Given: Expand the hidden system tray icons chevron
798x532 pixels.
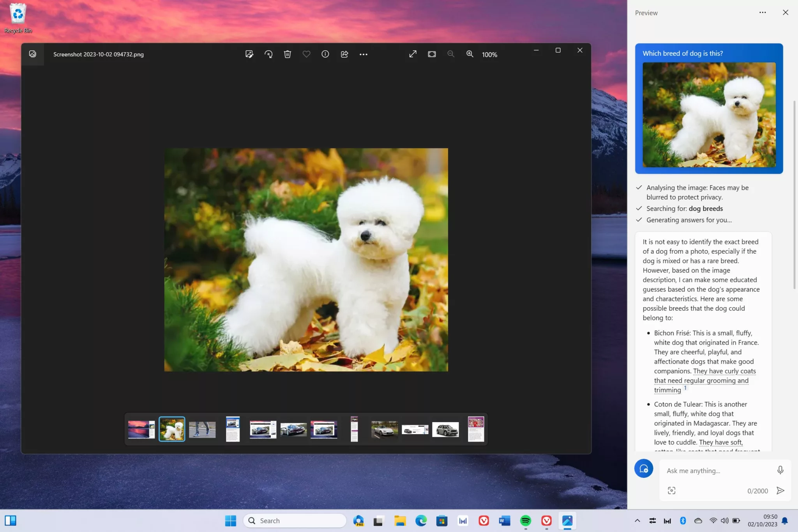Looking at the screenshot, I should coord(637,521).
